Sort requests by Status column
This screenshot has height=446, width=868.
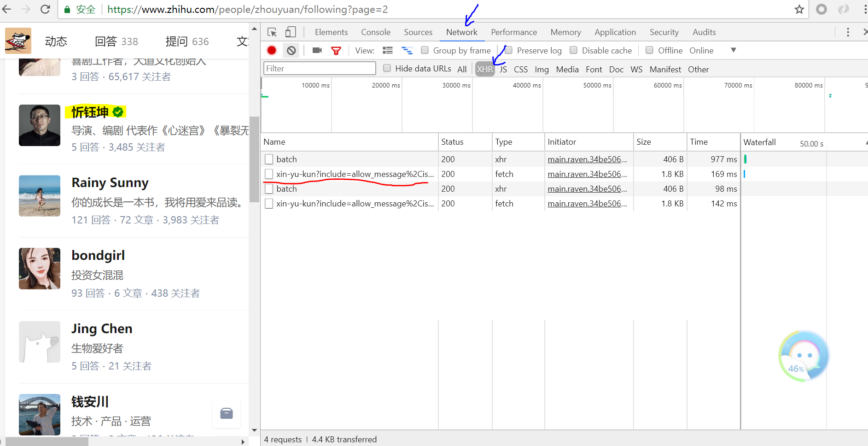coord(465,142)
